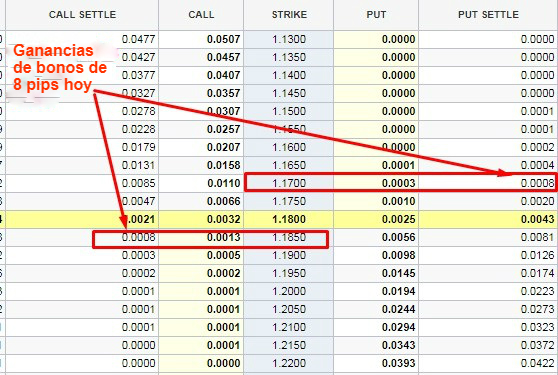Select strike price 1.1750
This screenshot has width=558, height=375.
coord(289,201)
